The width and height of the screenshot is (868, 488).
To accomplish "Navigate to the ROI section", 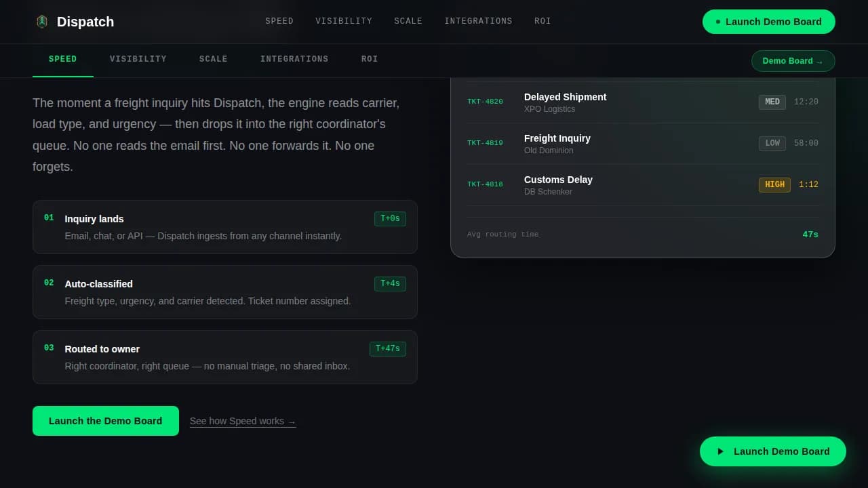I will click(x=542, y=21).
